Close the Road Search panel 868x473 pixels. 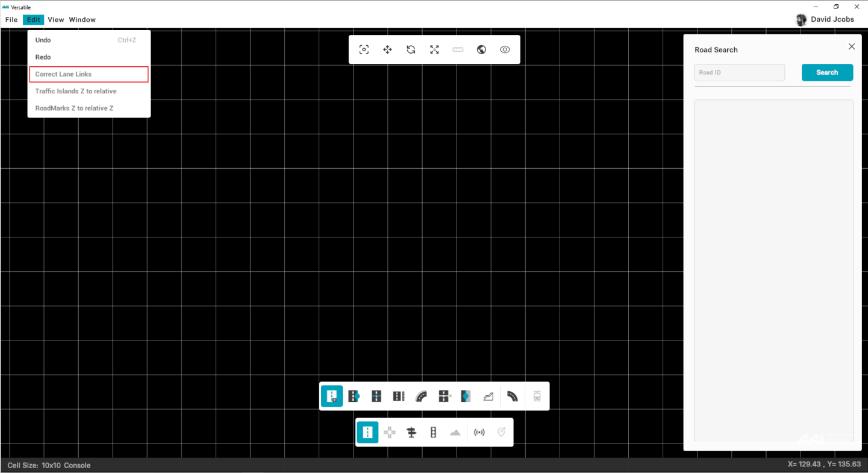tap(851, 46)
